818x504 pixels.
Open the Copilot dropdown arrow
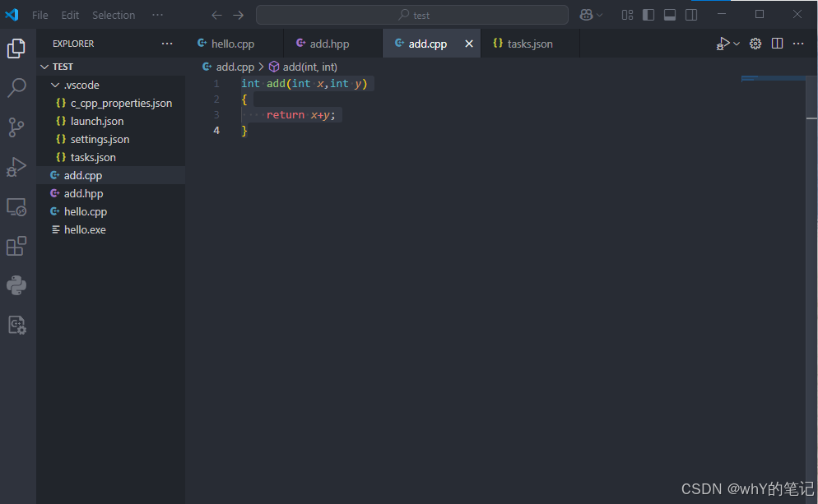click(x=599, y=15)
